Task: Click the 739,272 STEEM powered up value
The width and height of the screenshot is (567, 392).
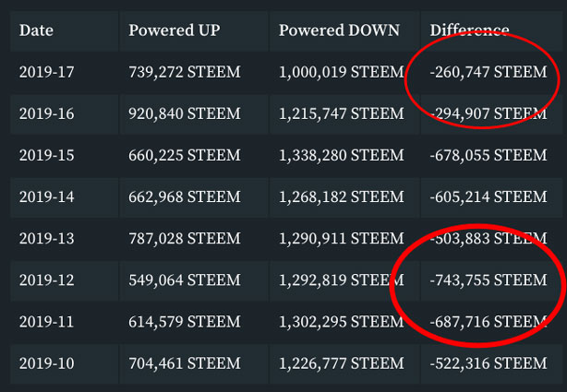Action: click(x=185, y=72)
